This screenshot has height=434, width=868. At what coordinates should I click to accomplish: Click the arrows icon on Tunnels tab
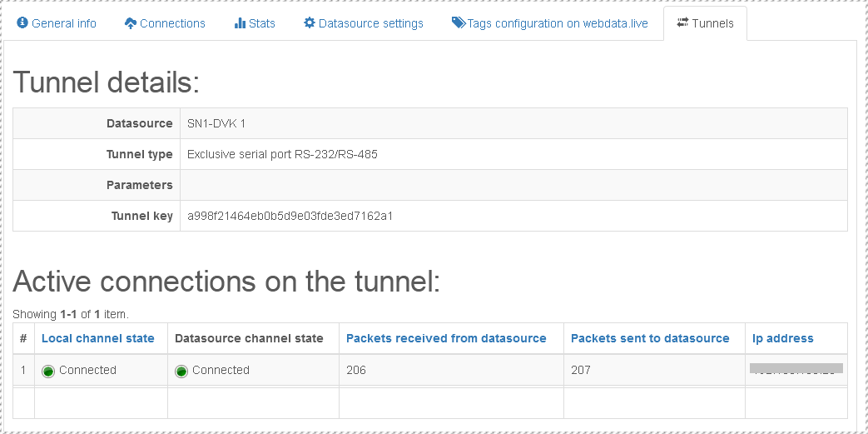(682, 23)
